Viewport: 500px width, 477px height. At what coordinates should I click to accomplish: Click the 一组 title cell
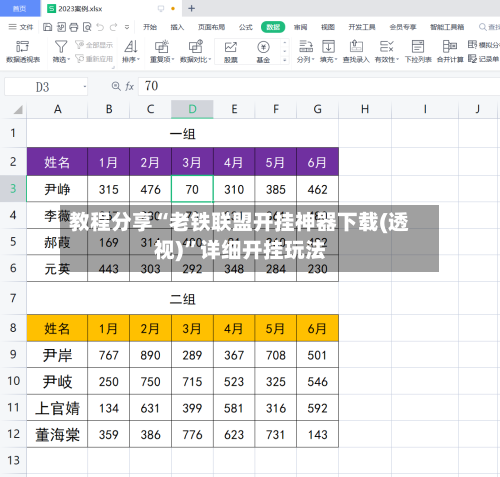tap(183, 134)
